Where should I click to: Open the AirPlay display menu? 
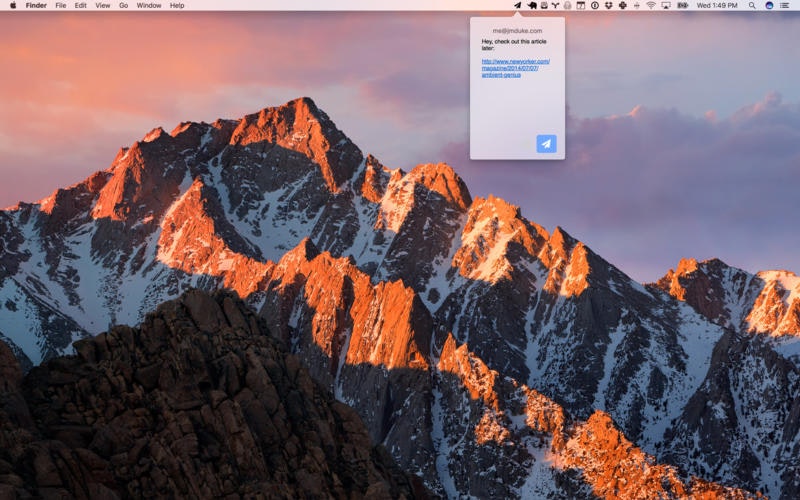666,5
